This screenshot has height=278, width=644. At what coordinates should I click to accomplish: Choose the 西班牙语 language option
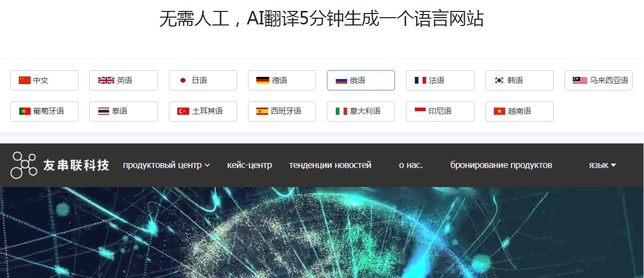282,111
